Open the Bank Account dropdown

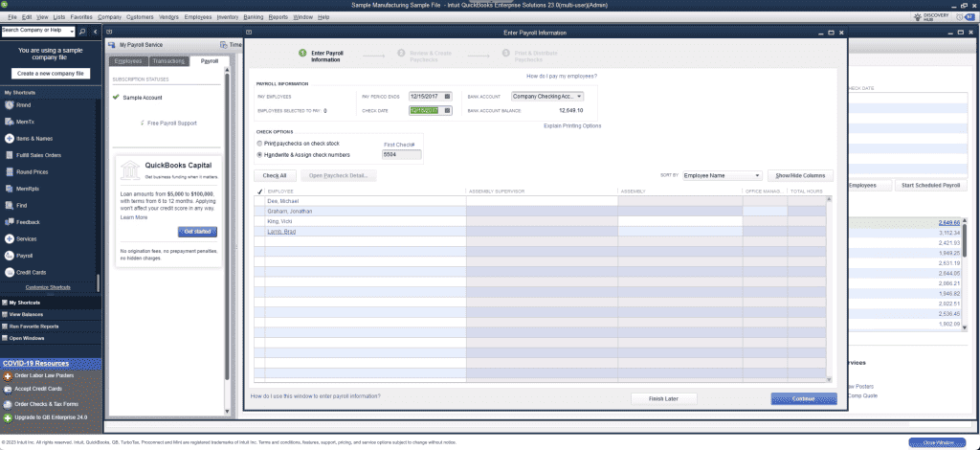coord(546,97)
